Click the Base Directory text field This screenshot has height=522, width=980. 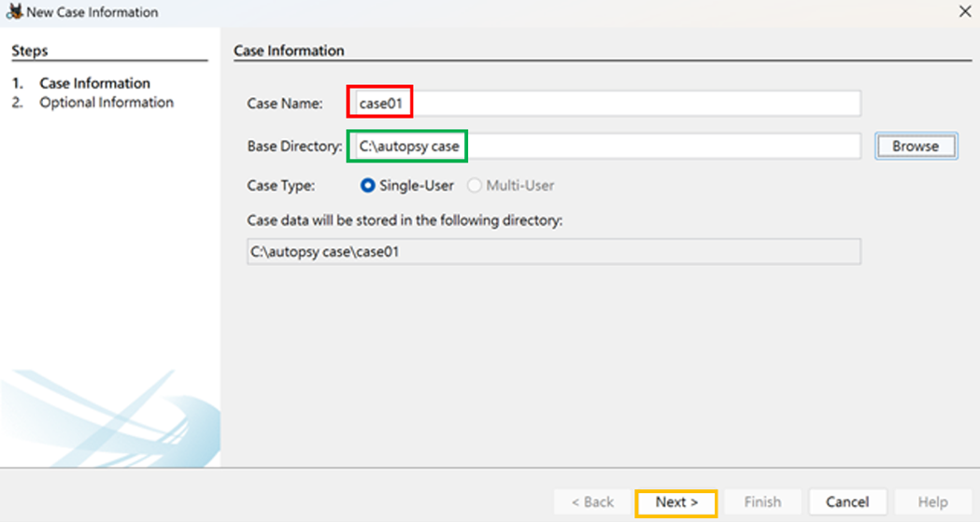(x=604, y=146)
